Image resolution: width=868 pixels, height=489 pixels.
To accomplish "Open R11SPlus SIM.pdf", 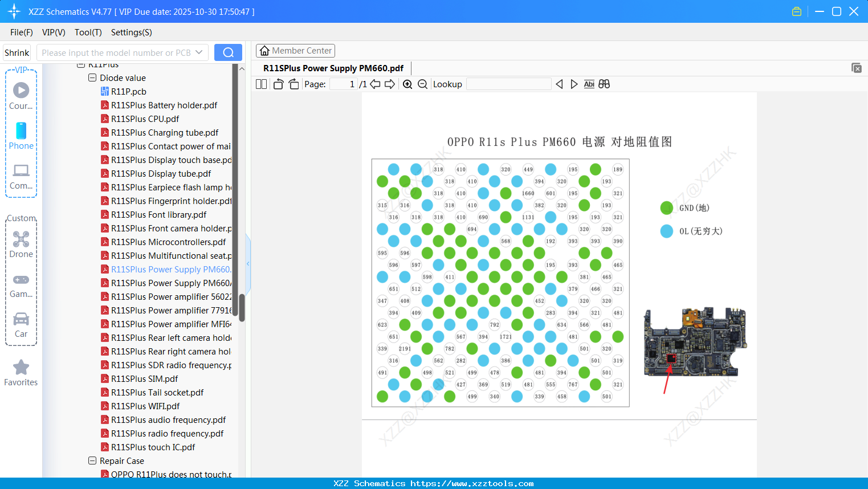I will tap(144, 378).
